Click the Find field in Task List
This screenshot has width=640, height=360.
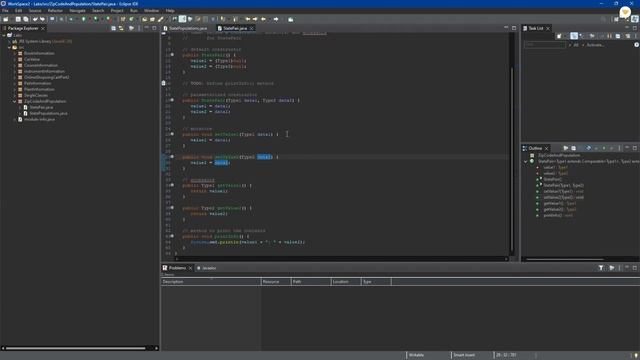[545, 45]
